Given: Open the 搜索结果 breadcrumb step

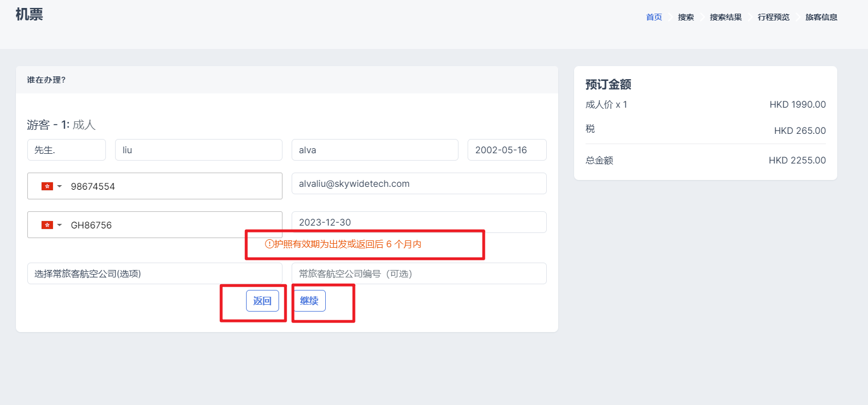Looking at the screenshot, I should click(x=725, y=17).
